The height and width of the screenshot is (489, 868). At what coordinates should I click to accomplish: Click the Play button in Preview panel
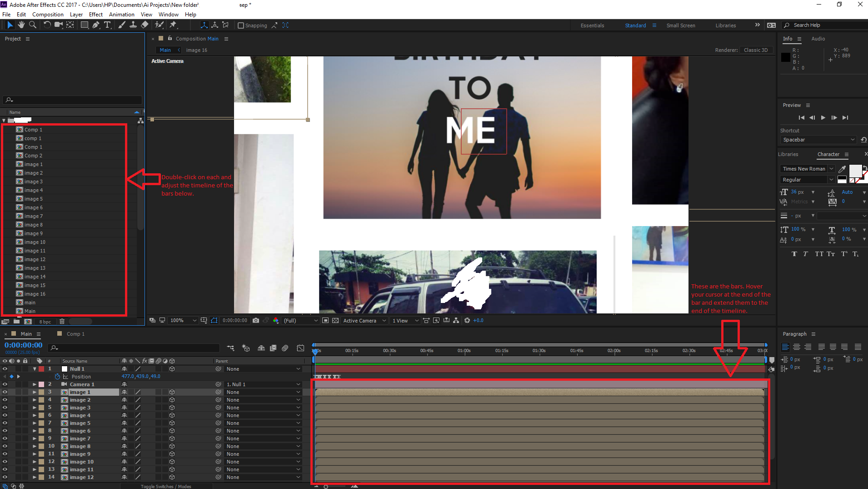(x=823, y=118)
